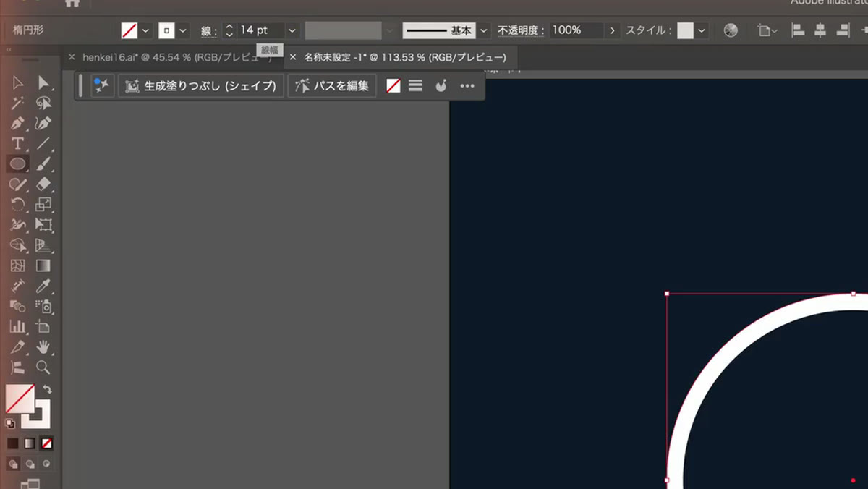Click パスを編集 button

tap(332, 85)
